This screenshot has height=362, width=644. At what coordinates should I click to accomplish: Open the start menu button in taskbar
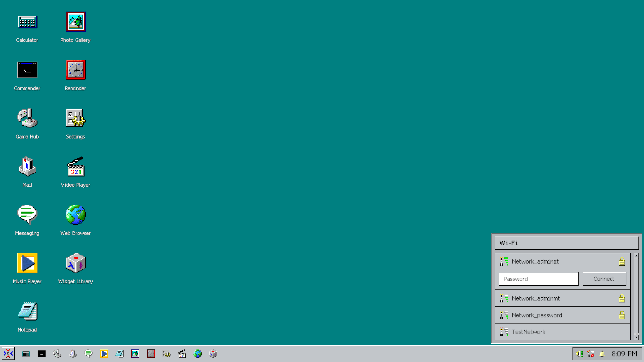pyautogui.click(x=8, y=354)
